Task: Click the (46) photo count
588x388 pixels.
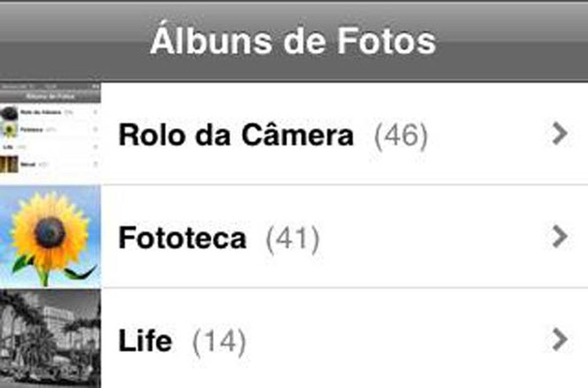Action: 400,136
